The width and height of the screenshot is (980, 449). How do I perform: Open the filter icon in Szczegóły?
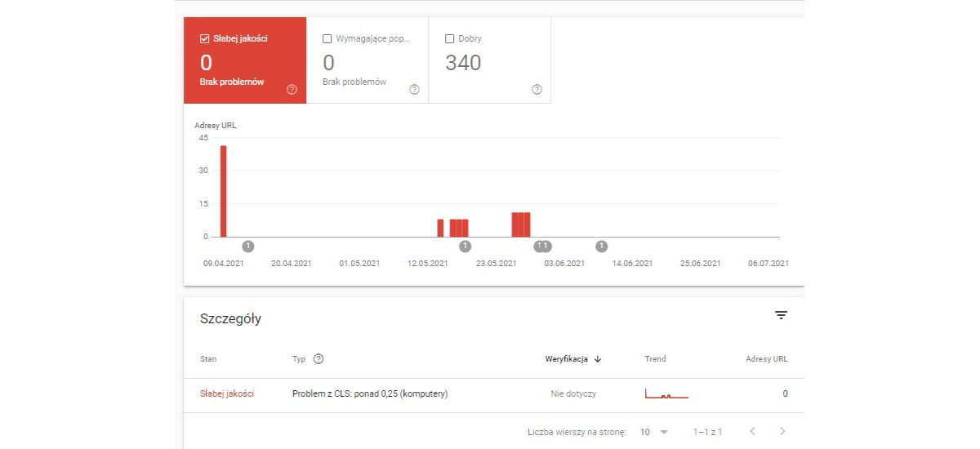pyautogui.click(x=781, y=315)
